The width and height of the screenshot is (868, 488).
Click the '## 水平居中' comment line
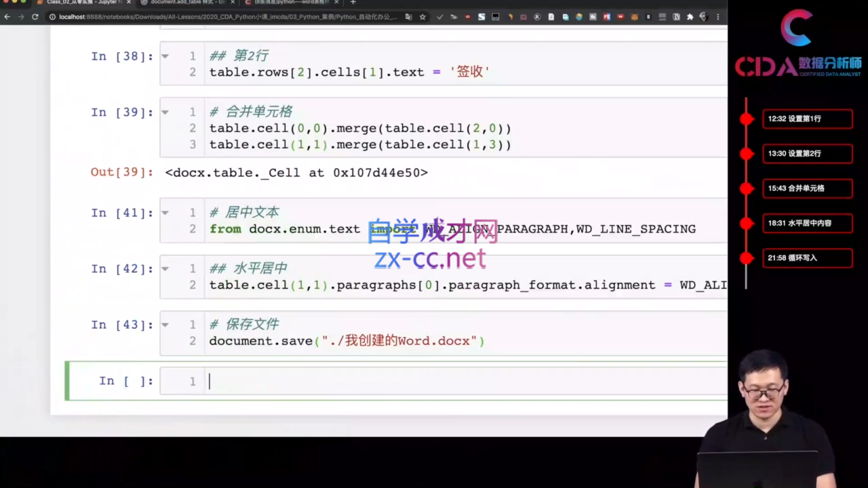(248, 268)
